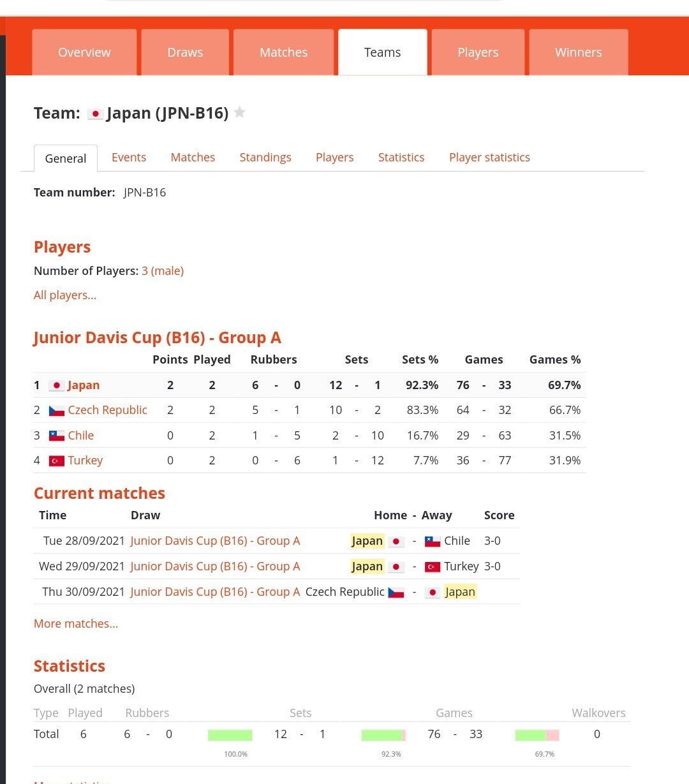Screen dimensions: 689x784
Task: Open the Winners tab
Action: (578, 52)
